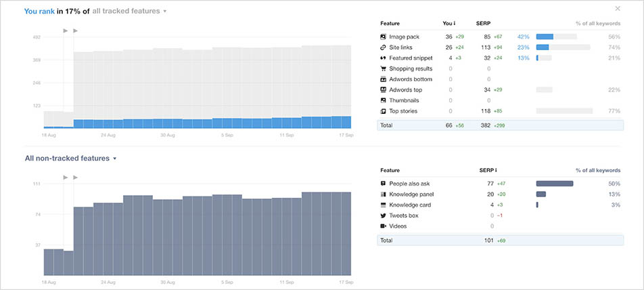644x290 pixels.
Task: Select the Tweets box row label
Action: 404,215
